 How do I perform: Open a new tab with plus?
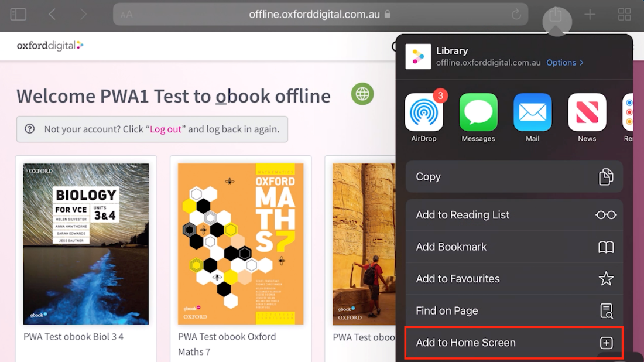[590, 15]
